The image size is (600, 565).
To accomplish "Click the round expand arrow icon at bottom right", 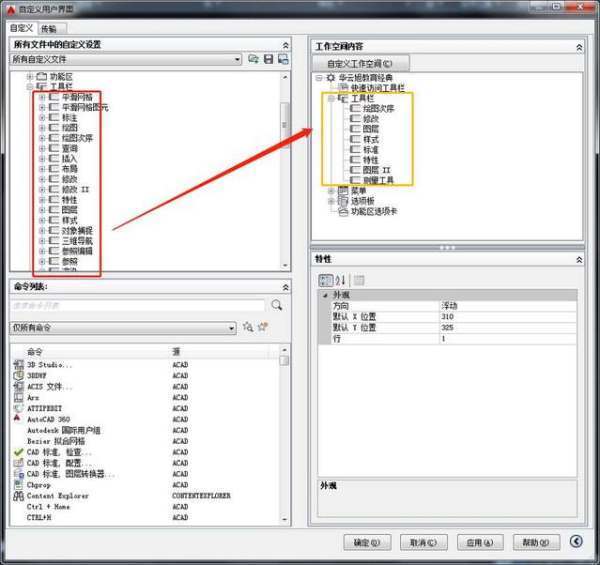I will tap(576, 541).
